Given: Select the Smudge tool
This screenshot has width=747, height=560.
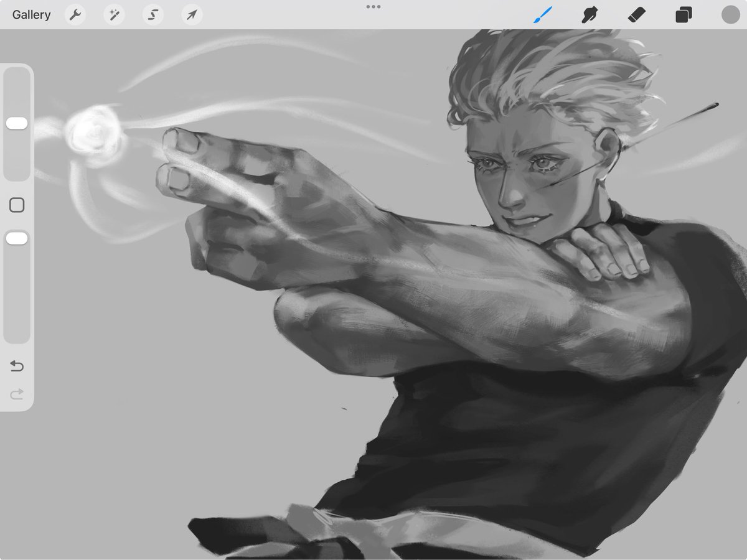Looking at the screenshot, I should coord(590,15).
